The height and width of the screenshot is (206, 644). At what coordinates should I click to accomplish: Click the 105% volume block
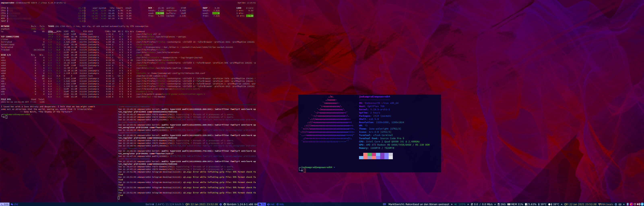(x=460, y=204)
